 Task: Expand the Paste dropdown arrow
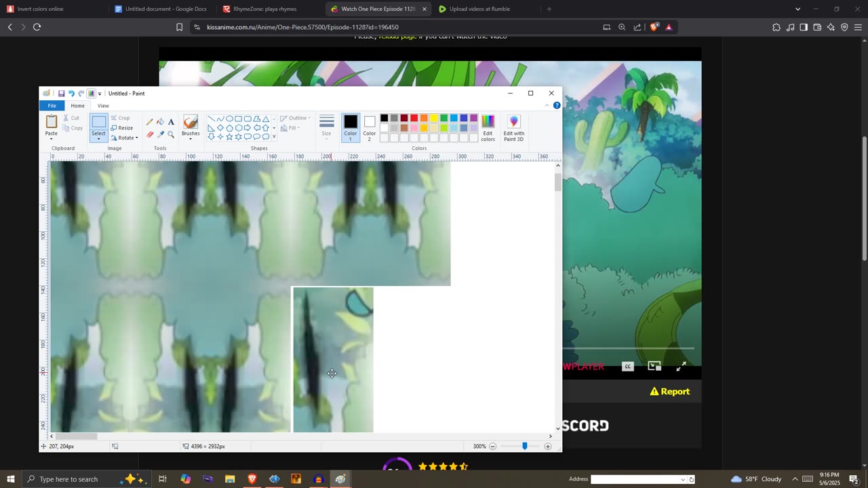coord(52,138)
